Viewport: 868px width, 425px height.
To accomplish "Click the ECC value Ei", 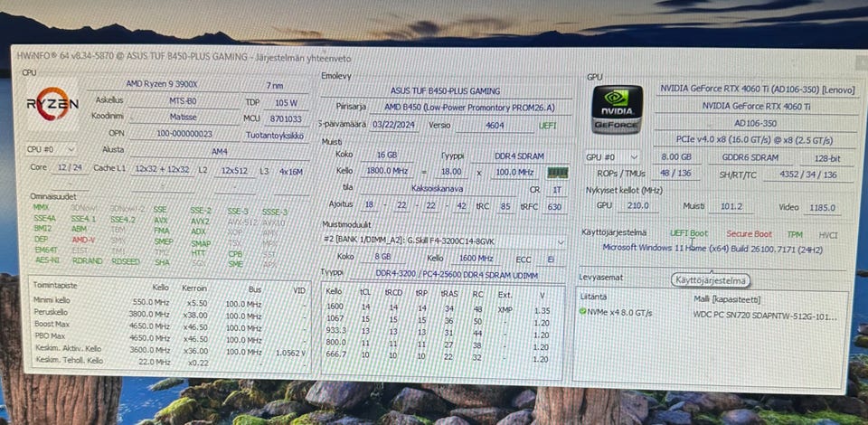I will pyautogui.click(x=552, y=260).
